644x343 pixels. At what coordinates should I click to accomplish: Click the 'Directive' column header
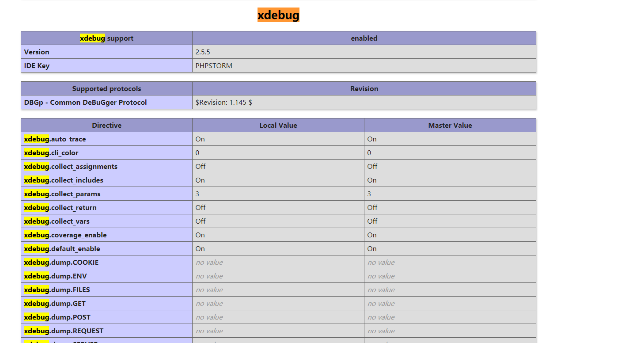[106, 125]
